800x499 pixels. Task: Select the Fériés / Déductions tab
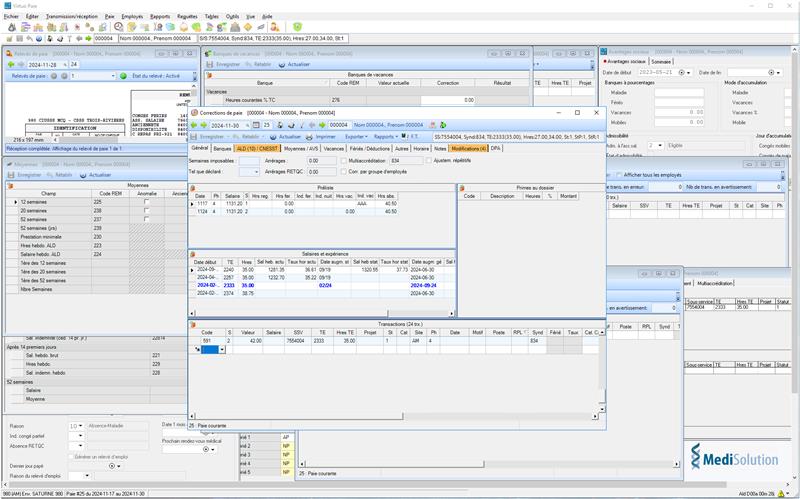370,148
